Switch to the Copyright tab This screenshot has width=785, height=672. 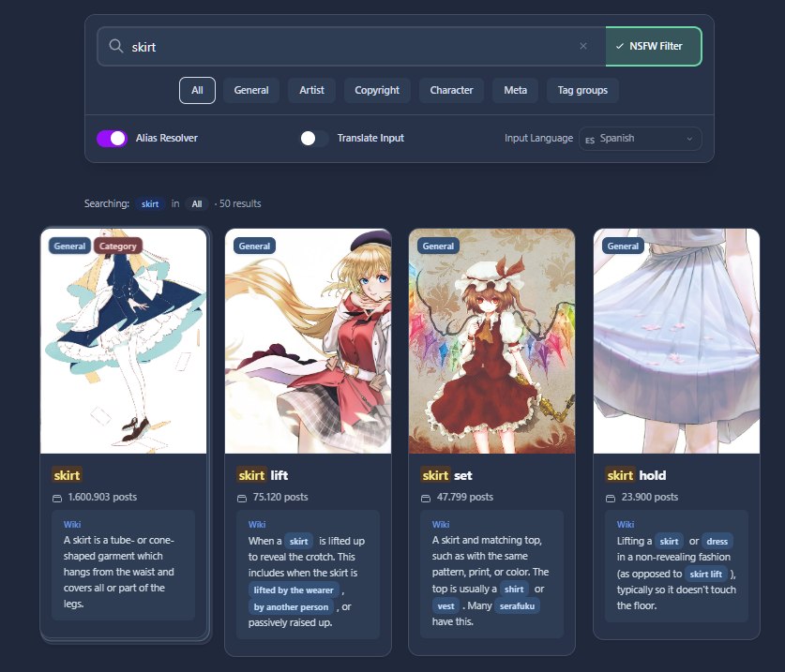click(377, 90)
